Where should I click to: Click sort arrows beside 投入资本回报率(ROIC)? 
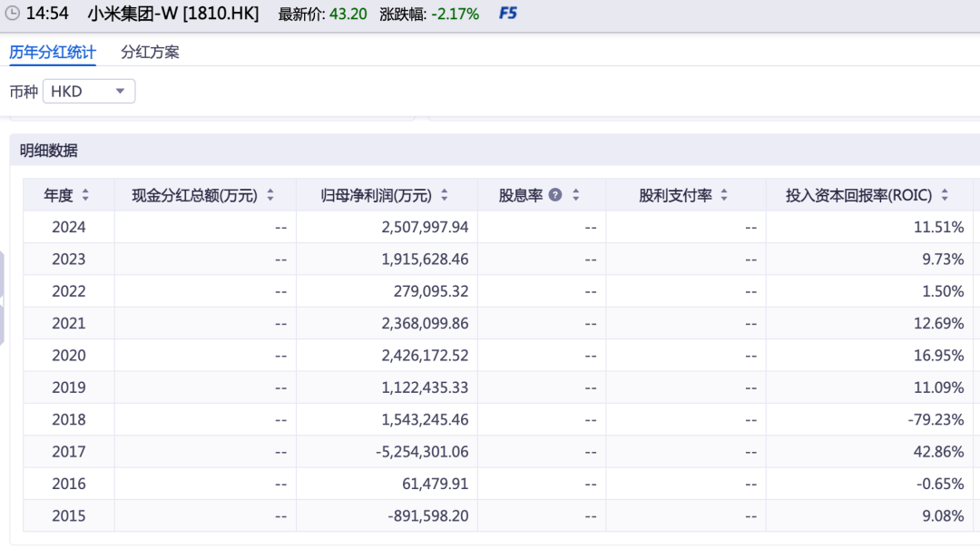pos(945,195)
